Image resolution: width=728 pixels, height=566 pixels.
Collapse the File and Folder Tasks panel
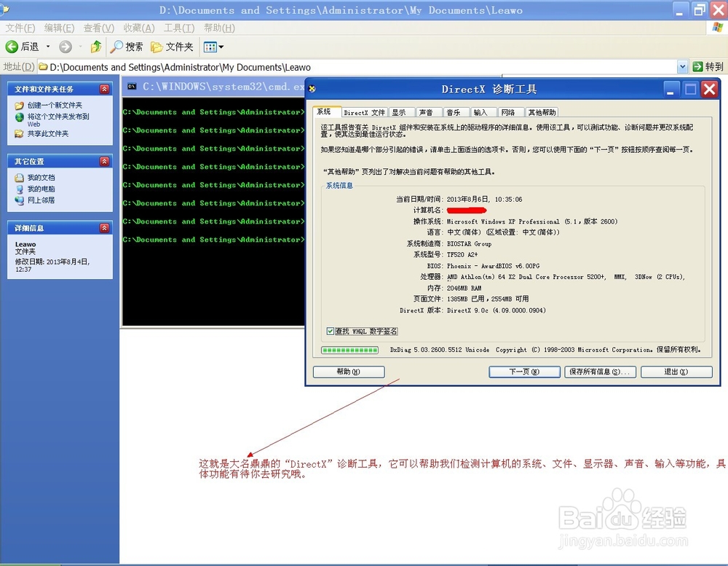(104, 89)
